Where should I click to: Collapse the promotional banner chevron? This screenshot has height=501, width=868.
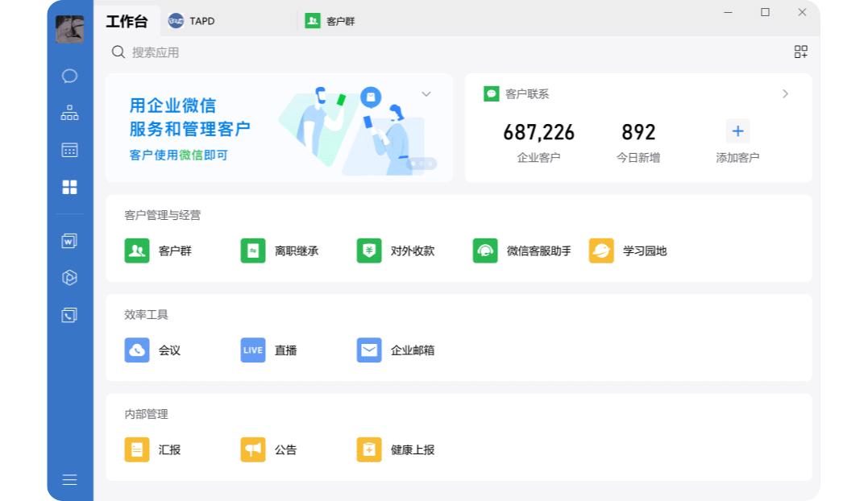point(426,94)
